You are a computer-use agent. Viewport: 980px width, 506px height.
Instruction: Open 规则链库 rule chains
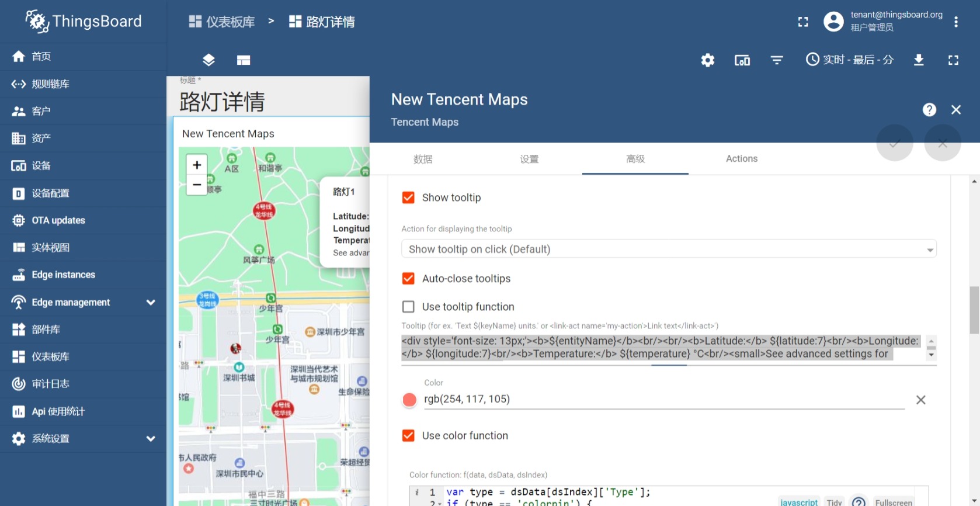(x=83, y=84)
